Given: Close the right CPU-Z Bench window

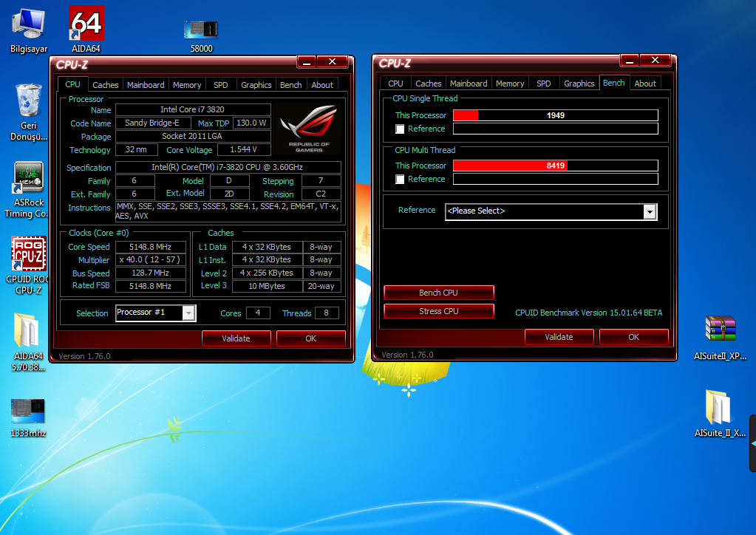Looking at the screenshot, I should [x=655, y=61].
